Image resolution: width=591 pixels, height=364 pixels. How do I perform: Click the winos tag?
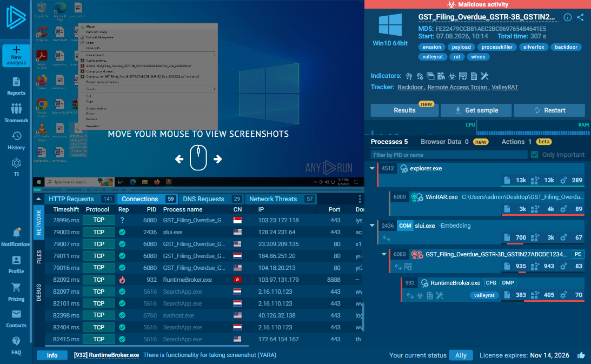(478, 57)
